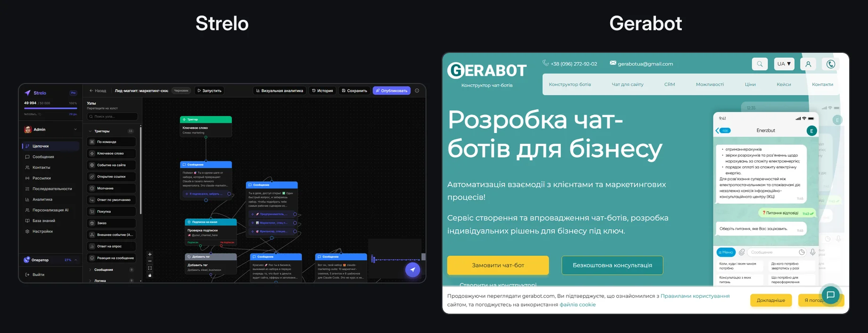Select the Открытие ссылки link icon
Image resolution: width=868 pixels, height=333 pixels.
pyautogui.click(x=92, y=177)
